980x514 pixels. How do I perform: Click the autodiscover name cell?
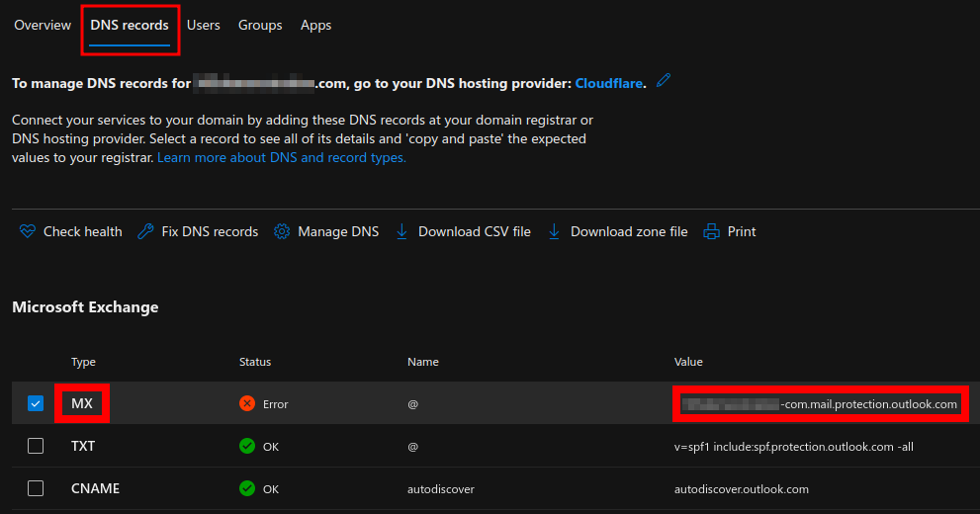[441, 489]
